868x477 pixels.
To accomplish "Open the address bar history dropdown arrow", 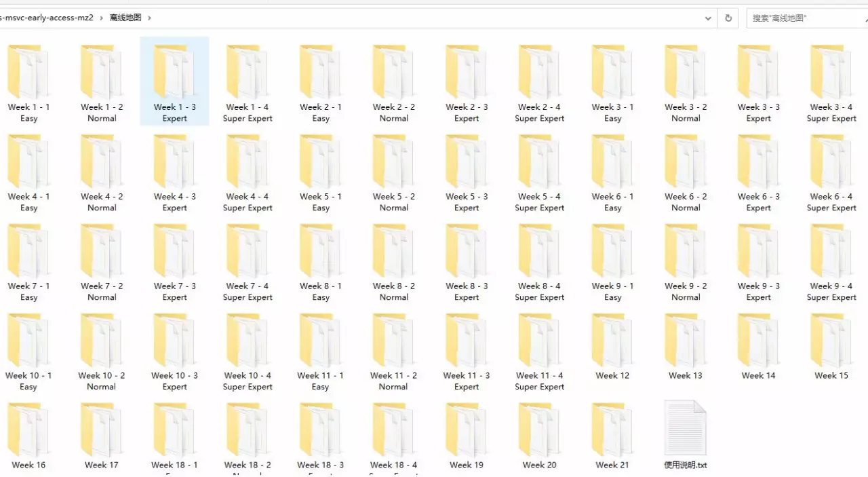I will (x=708, y=18).
